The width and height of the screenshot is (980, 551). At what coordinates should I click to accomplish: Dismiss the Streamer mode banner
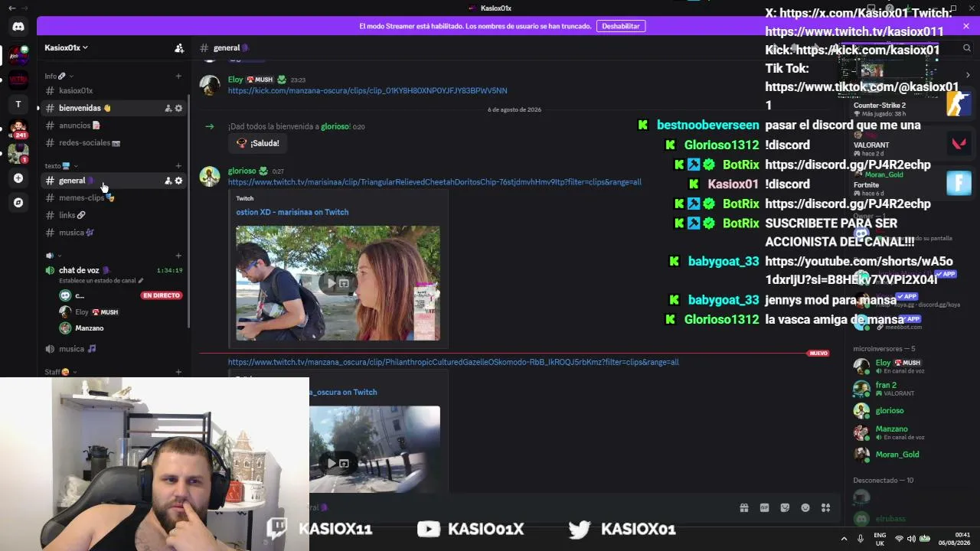point(966,26)
